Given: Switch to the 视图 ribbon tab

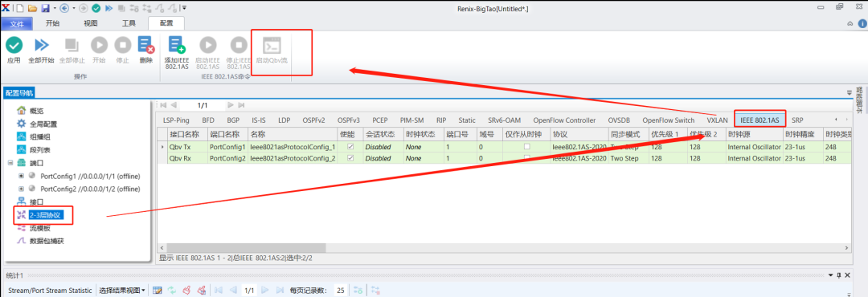Looking at the screenshot, I should [90, 23].
